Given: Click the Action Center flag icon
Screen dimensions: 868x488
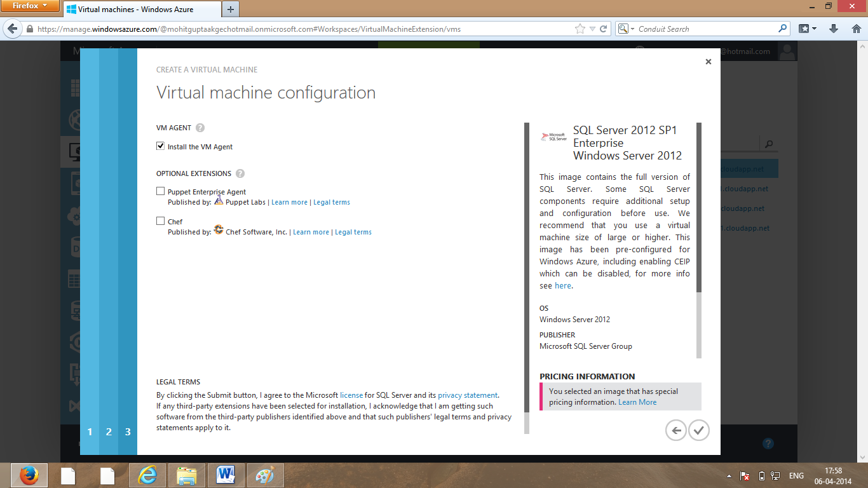Looking at the screenshot, I should (745, 475).
